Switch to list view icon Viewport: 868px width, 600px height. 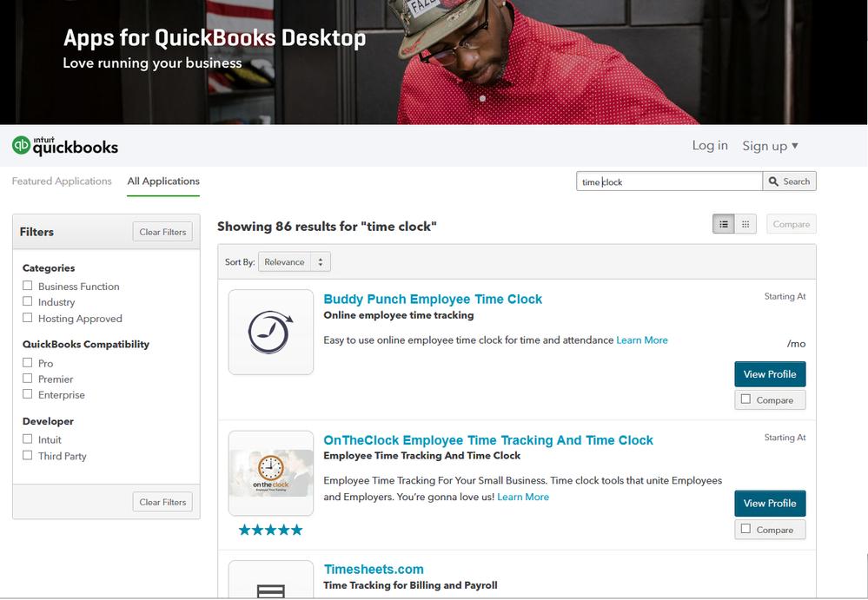724,224
